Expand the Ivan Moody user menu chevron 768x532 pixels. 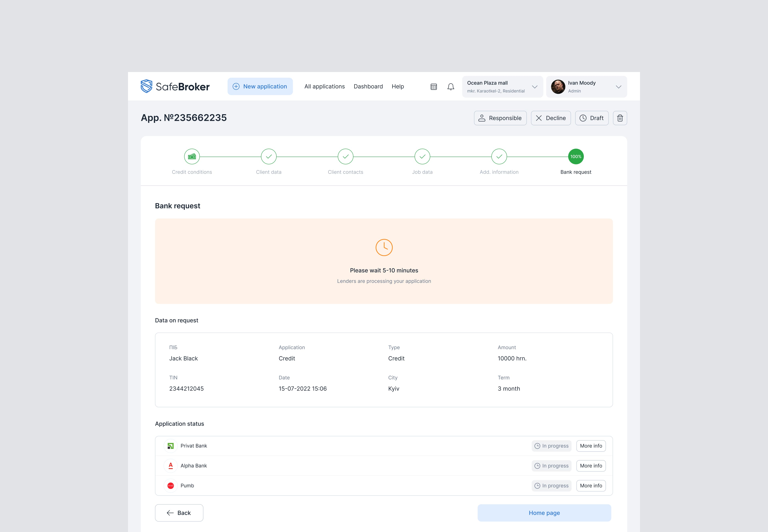click(618, 87)
